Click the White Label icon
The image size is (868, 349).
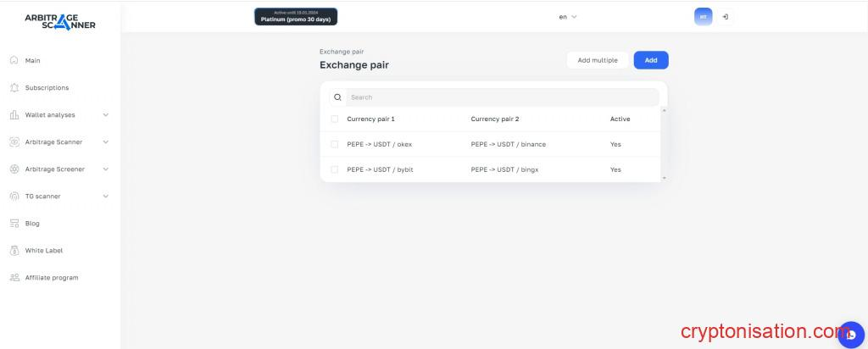(14, 251)
